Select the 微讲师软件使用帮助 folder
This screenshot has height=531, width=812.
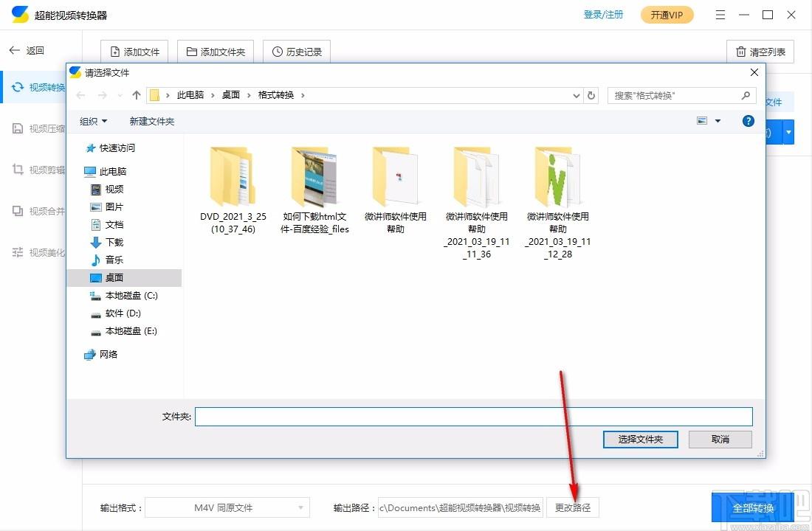coord(396,190)
